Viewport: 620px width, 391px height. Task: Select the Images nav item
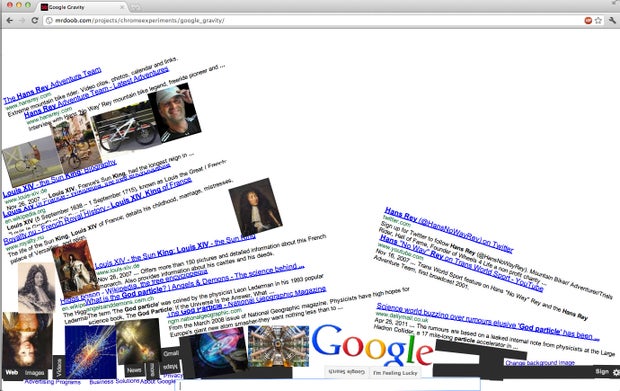(x=34, y=373)
